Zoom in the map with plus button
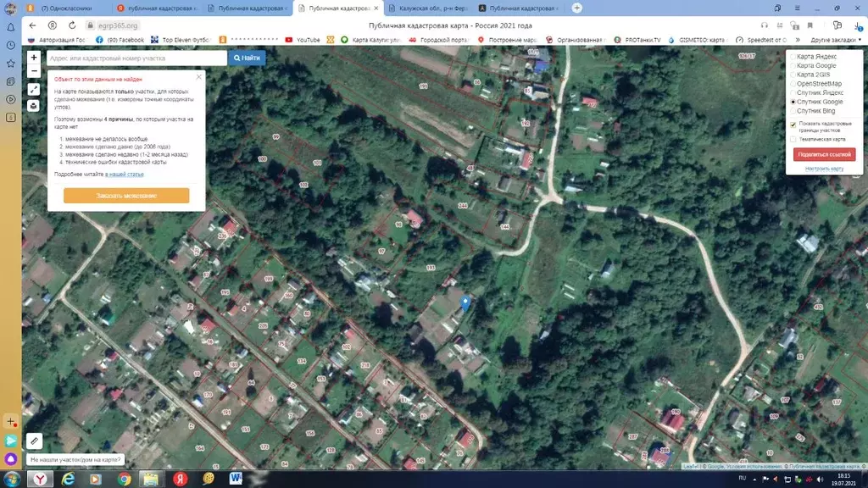868x488 pixels. coord(34,58)
